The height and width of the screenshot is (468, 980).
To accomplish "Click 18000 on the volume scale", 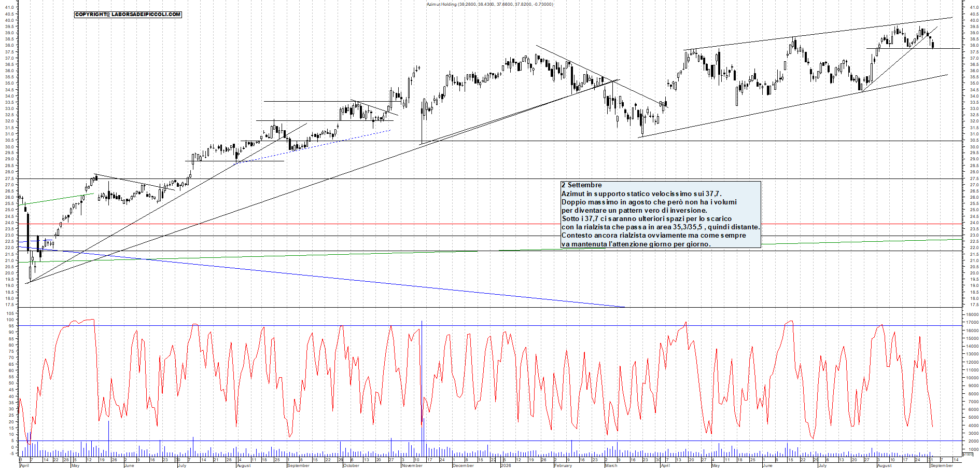I will coord(971,314).
